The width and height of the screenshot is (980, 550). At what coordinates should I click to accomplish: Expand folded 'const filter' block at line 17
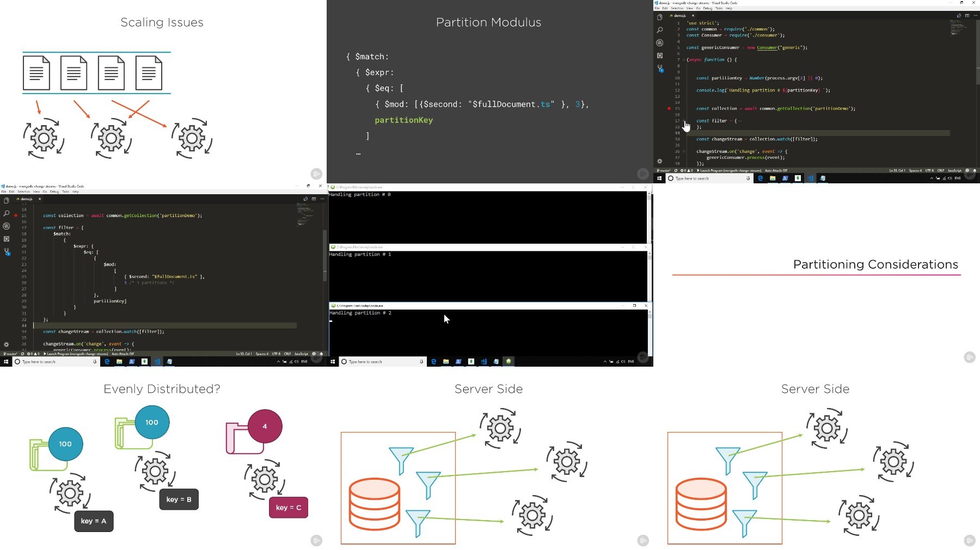tap(684, 121)
